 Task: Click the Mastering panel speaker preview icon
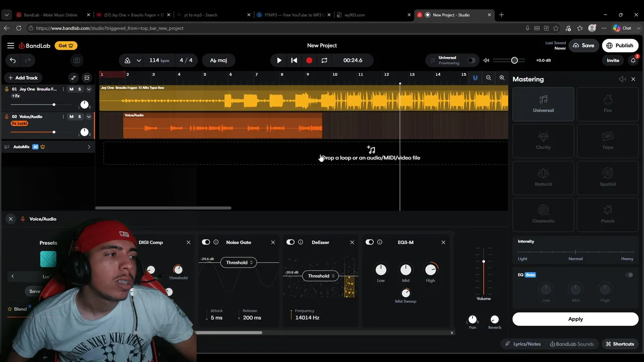pyautogui.click(x=622, y=79)
